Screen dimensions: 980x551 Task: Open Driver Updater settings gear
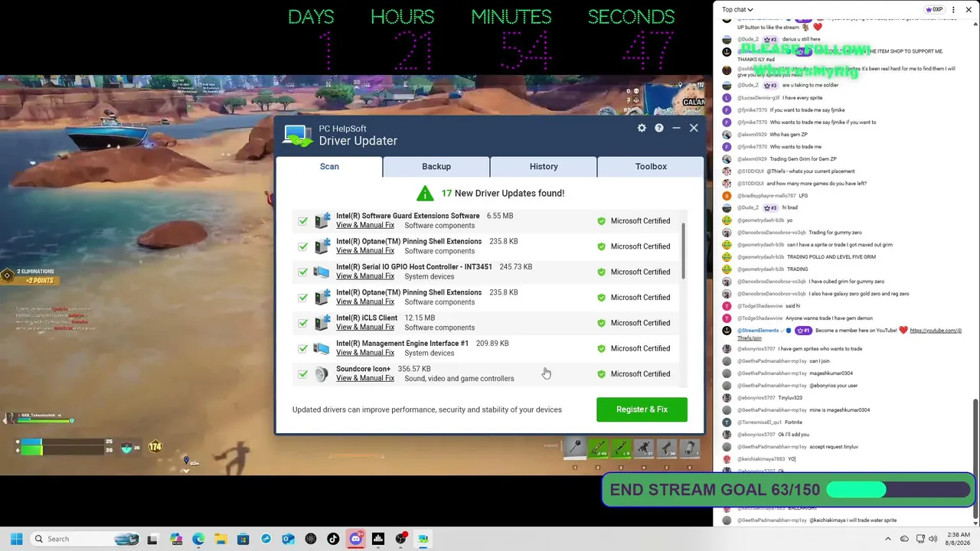(642, 128)
